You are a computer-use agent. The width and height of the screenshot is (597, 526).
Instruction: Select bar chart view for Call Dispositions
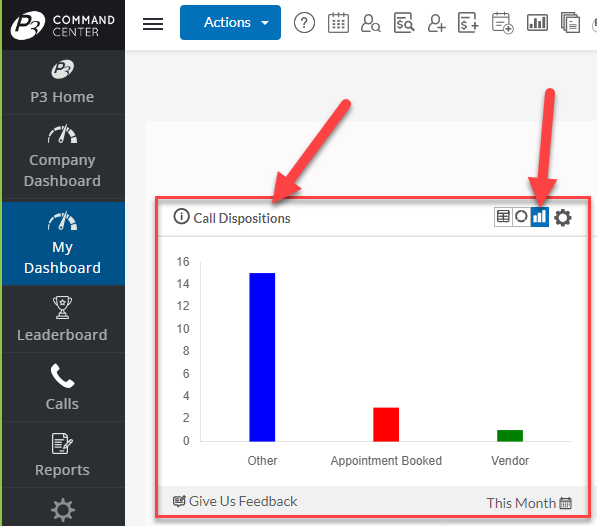coord(540,217)
